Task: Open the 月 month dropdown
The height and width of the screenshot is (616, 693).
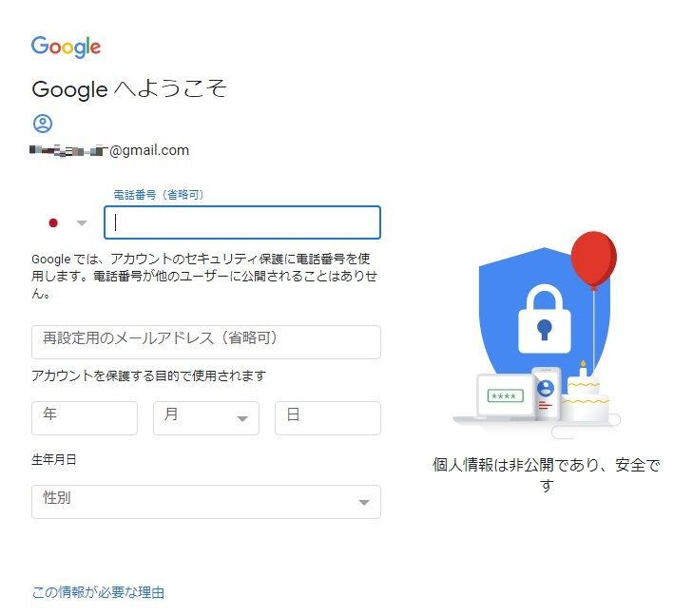Action: [206, 418]
